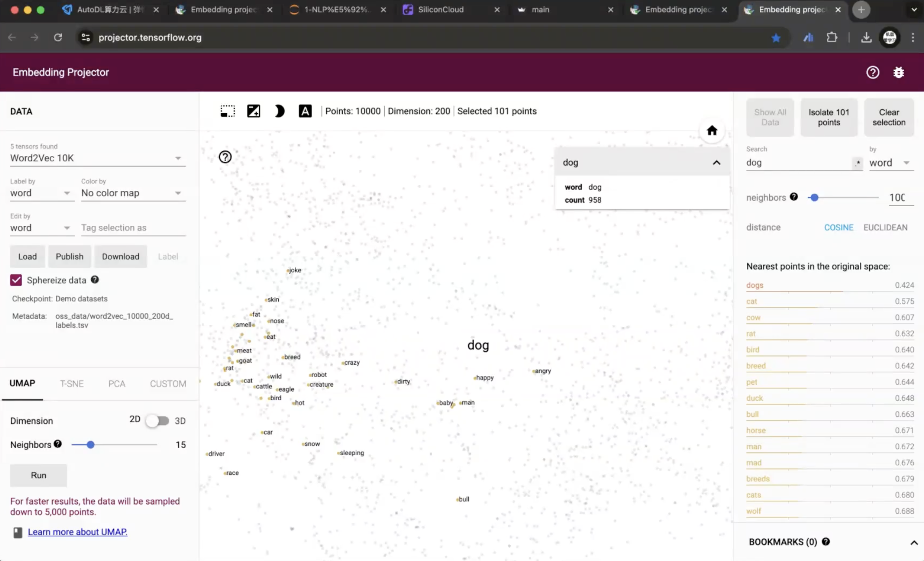Image resolution: width=924 pixels, height=561 pixels.
Task: Click the 'joke' point in the plot
Action: click(288, 270)
